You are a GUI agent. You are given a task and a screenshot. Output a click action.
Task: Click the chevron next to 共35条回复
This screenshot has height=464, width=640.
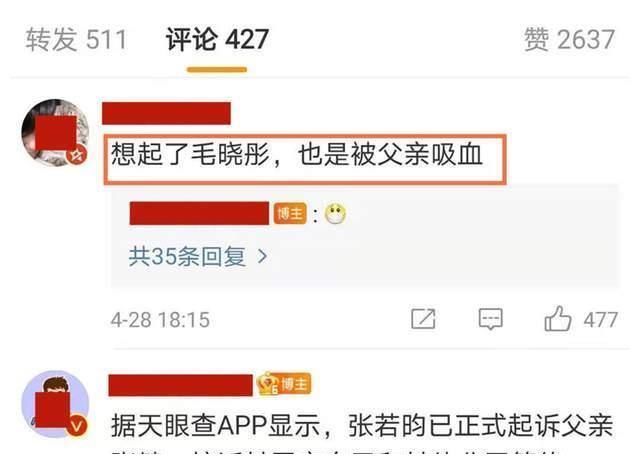262,257
